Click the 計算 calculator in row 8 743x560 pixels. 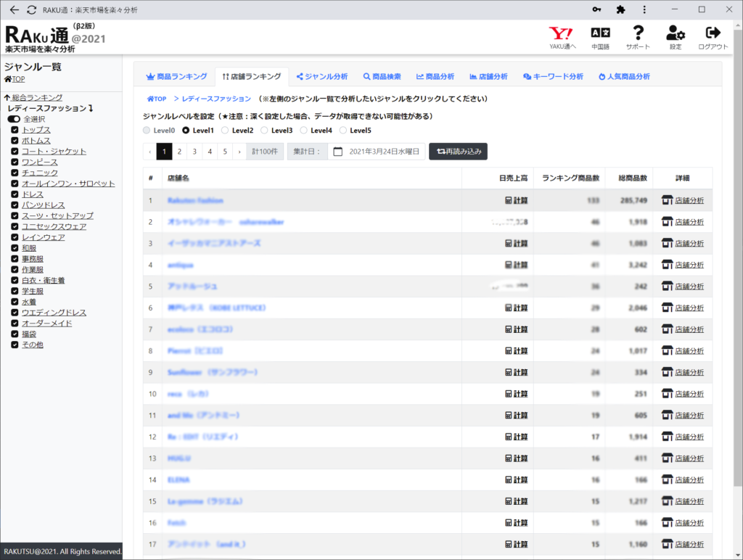516,351
